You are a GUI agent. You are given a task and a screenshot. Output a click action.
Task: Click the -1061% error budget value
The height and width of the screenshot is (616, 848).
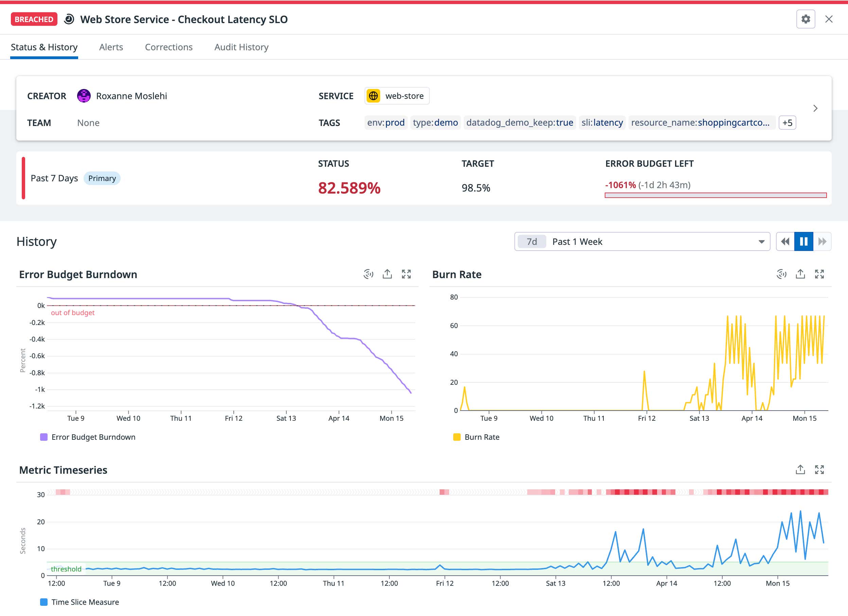(x=620, y=185)
